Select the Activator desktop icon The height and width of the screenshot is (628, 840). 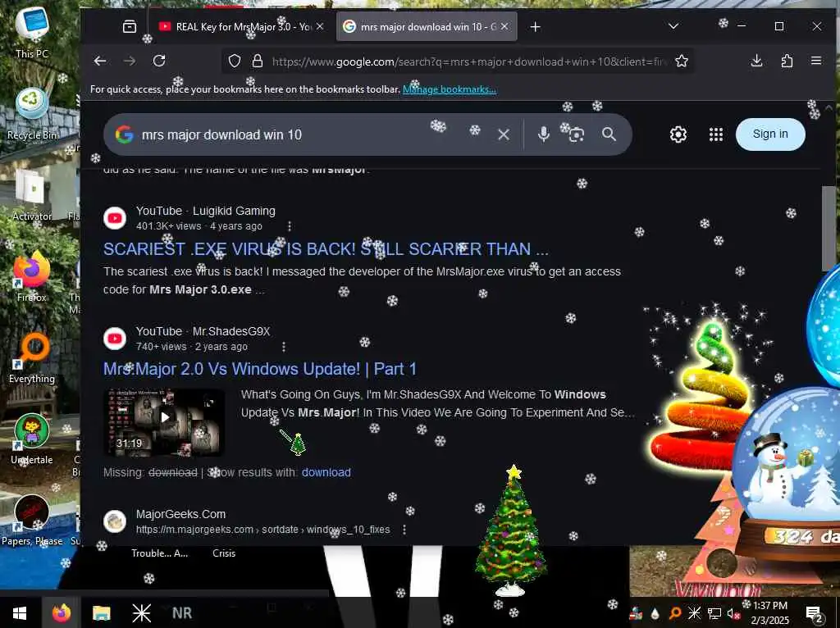click(x=32, y=195)
